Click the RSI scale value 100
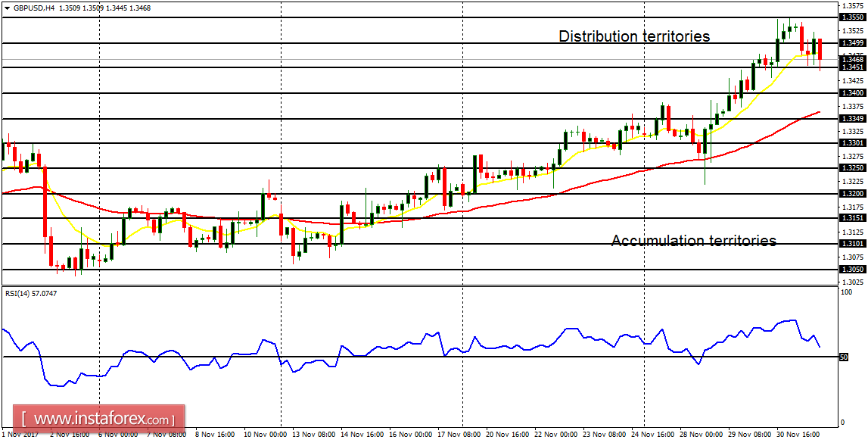Screen dimensions: 868x443 pyautogui.click(x=846, y=292)
